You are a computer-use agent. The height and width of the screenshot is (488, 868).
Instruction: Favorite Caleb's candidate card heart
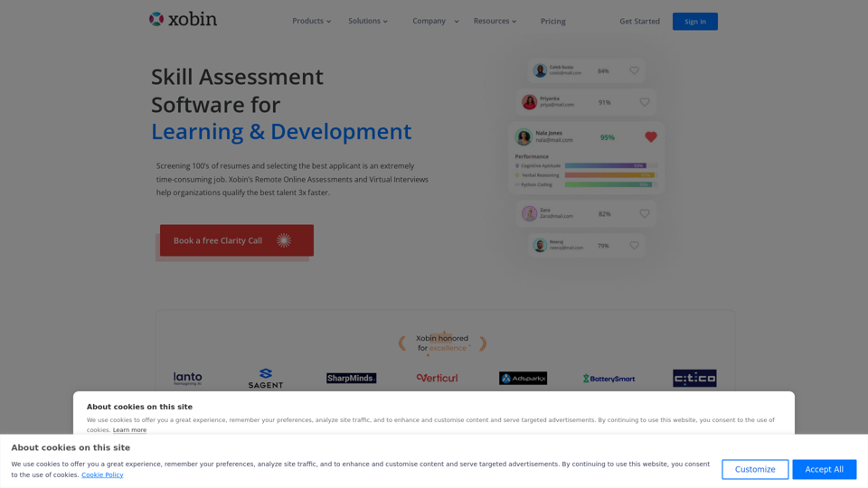[x=635, y=70]
